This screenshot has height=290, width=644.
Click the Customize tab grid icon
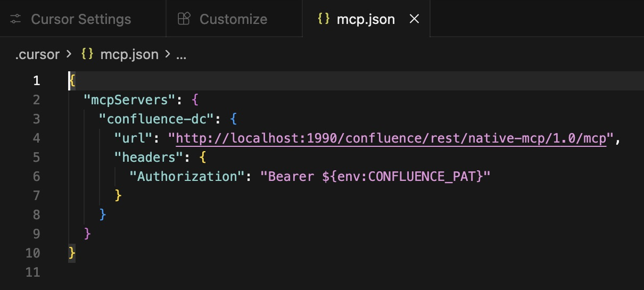(184, 19)
